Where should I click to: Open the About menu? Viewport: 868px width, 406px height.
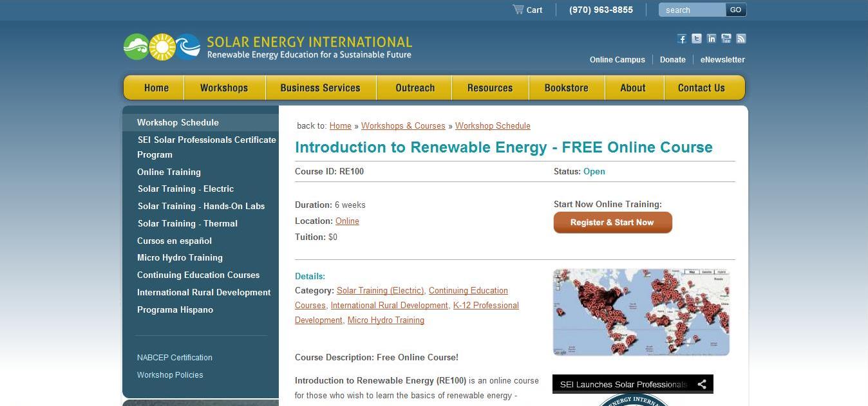coord(633,88)
